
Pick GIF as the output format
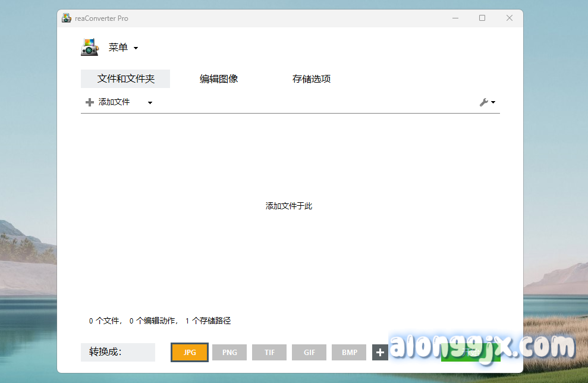pos(309,353)
